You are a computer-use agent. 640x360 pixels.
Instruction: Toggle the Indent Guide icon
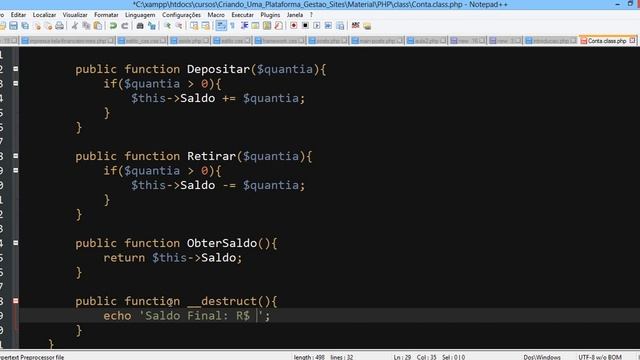244,26
